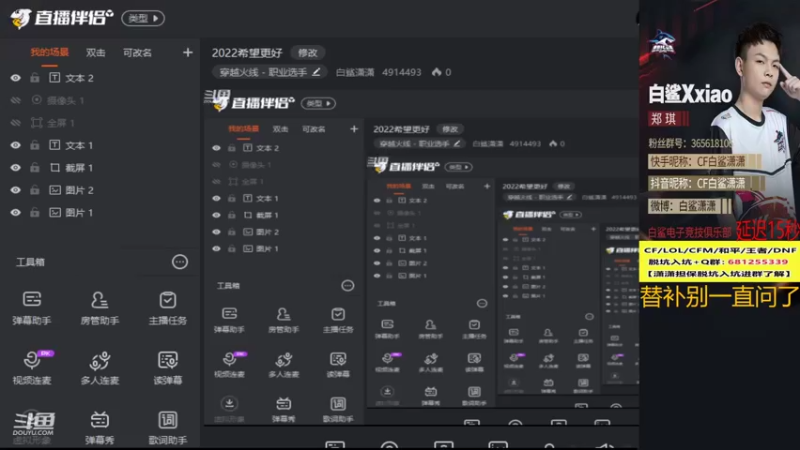800x450 pixels.
Task: Select the 截屏 1 source row name
Action: [x=79, y=168]
